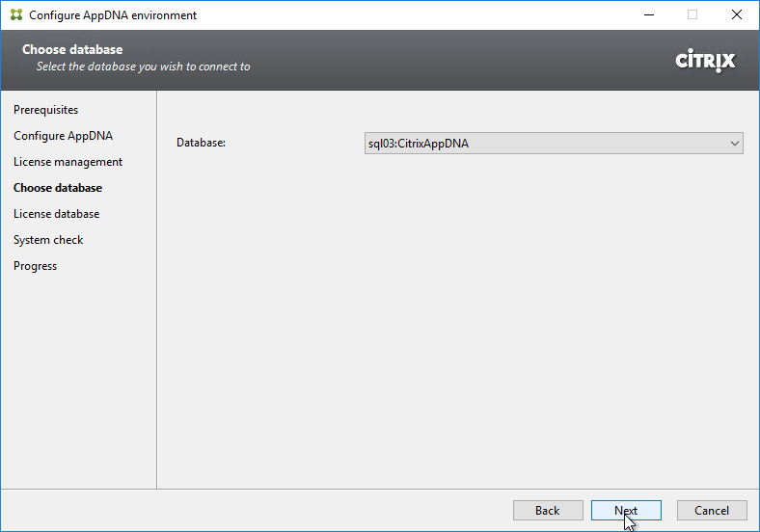Select the Choose database step

(x=58, y=188)
